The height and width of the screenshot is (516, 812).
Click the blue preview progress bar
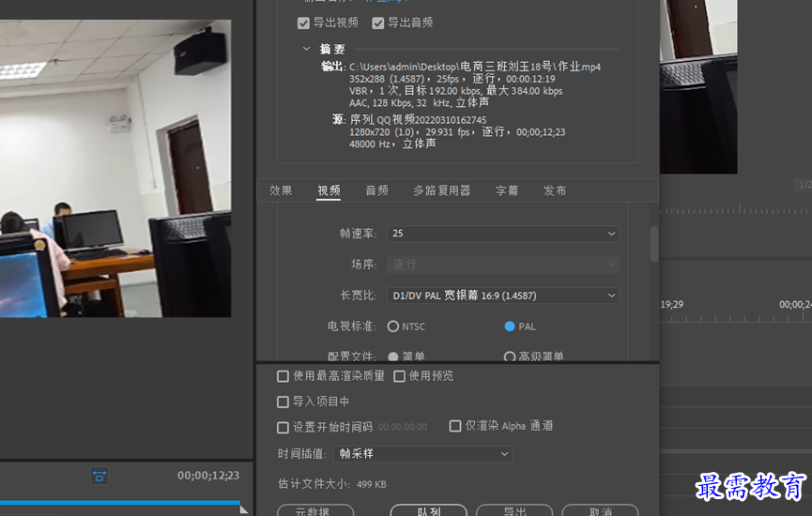[120, 502]
